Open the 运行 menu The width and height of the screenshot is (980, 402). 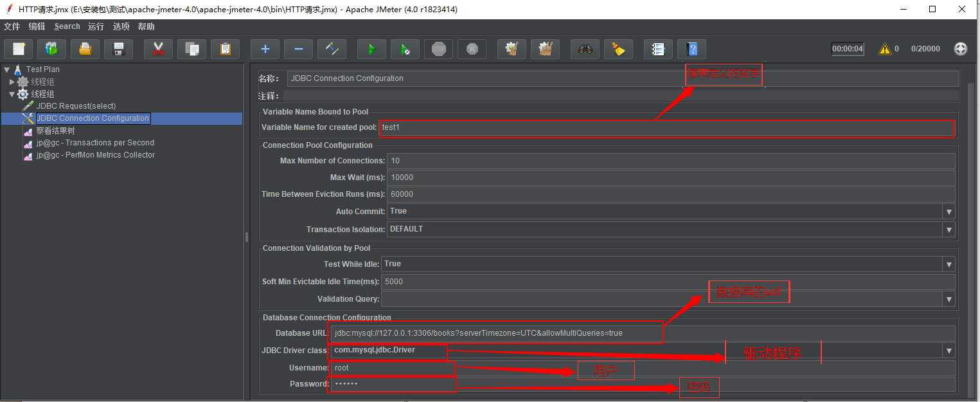pos(96,26)
